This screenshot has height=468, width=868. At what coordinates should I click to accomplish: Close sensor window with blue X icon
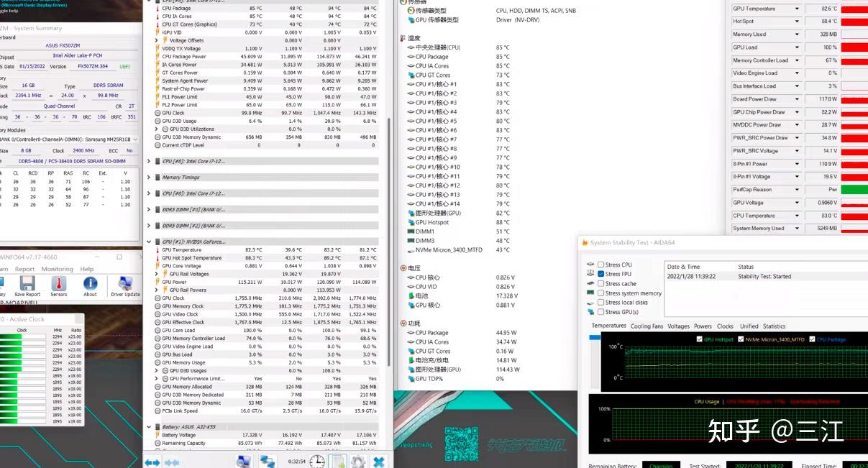pyautogui.click(x=378, y=462)
